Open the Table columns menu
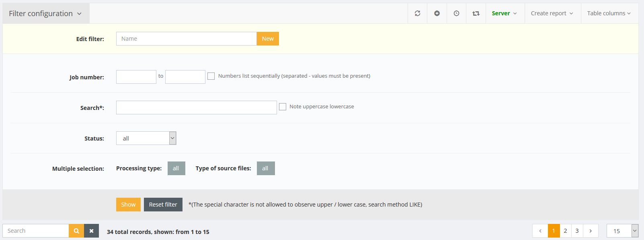Image resolution: width=644 pixels, height=240 pixels. [x=609, y=13]
